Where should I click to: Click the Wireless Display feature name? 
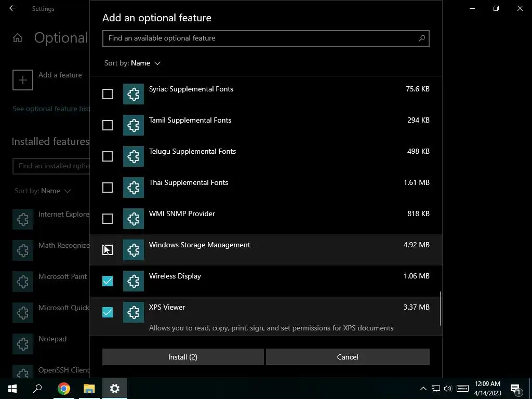[x=175, y=276]
